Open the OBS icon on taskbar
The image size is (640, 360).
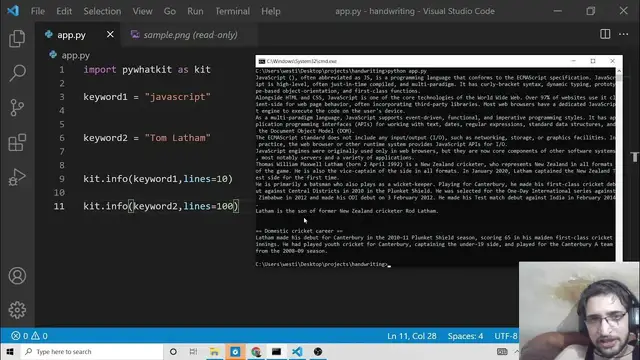318,351
